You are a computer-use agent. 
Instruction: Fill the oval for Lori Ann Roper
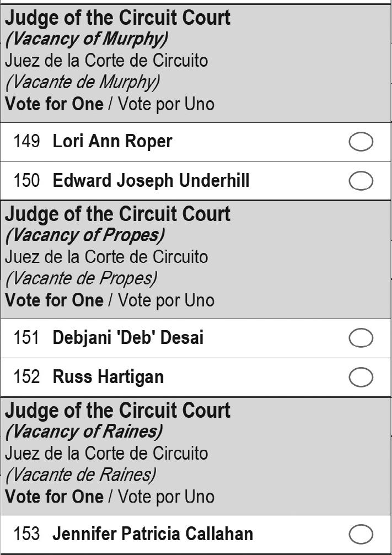(361, 142)
